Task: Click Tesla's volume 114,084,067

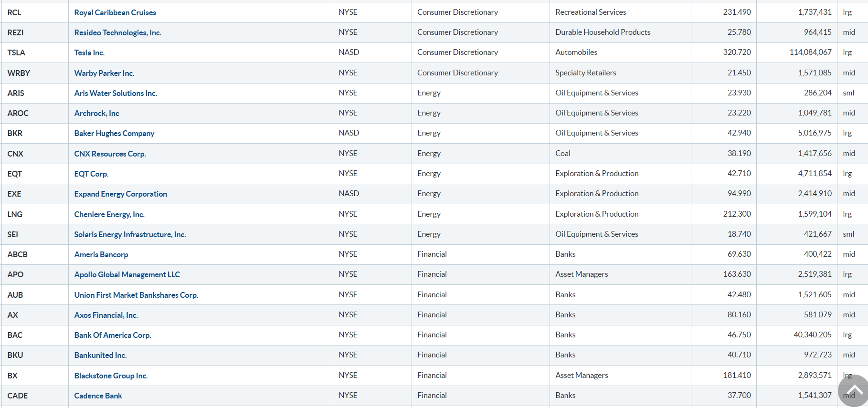Action: [x=810, y=52]
